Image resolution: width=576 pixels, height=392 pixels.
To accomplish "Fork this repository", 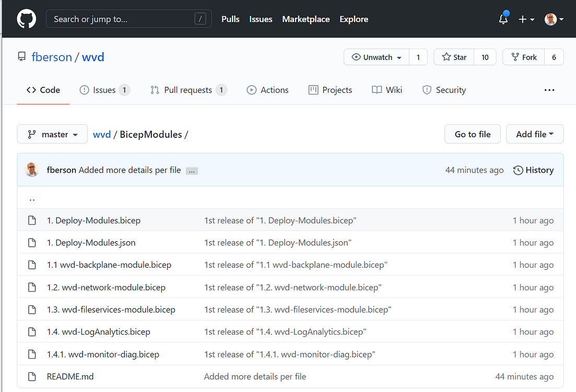I will (523, 57).
